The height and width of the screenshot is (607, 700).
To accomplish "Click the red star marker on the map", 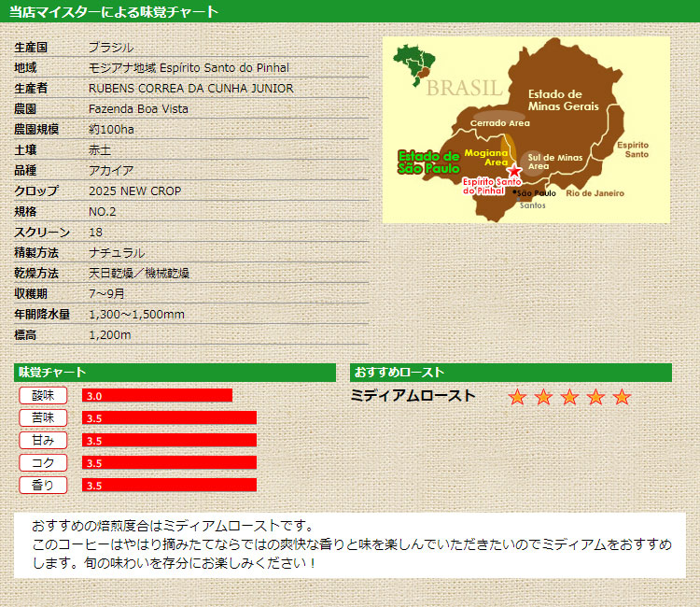I will click(511, 172).
